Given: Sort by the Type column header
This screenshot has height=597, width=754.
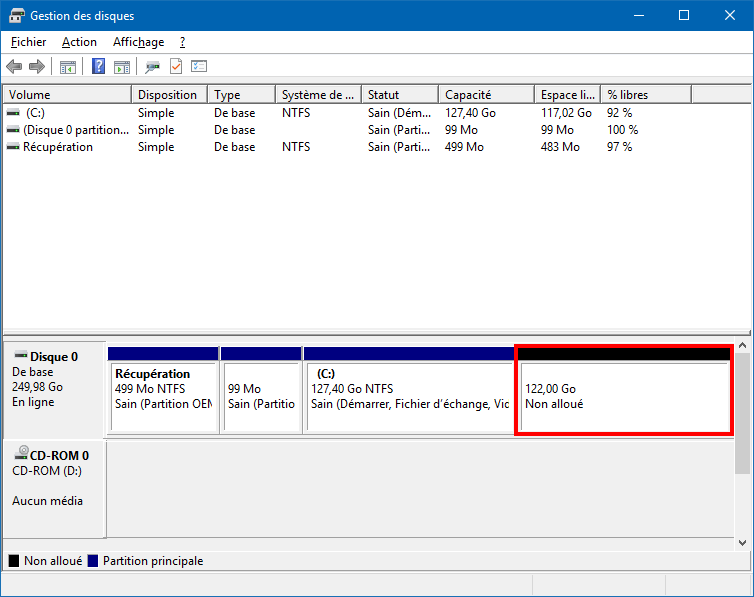Looking at the screenshot, I should pos(242,95).
